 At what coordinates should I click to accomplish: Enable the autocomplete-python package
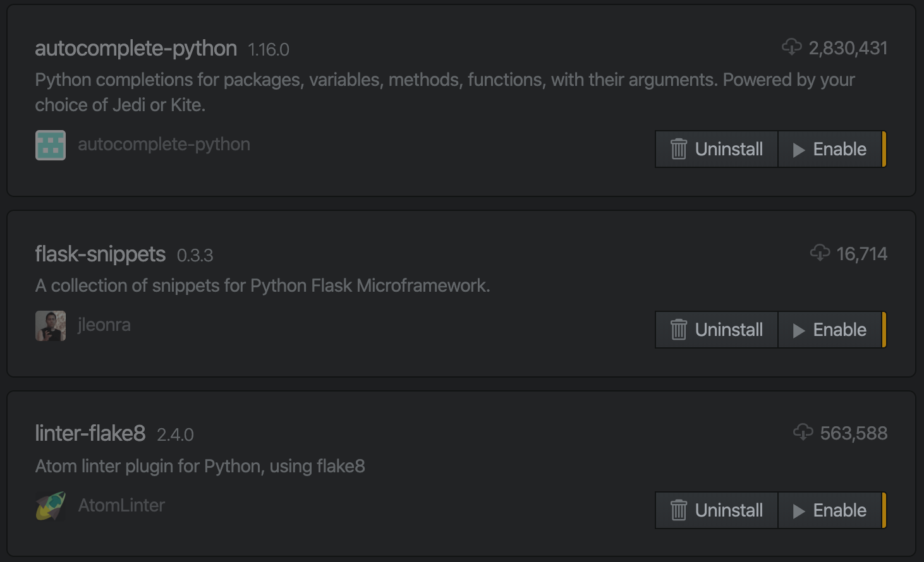click(x=830, y=149)
